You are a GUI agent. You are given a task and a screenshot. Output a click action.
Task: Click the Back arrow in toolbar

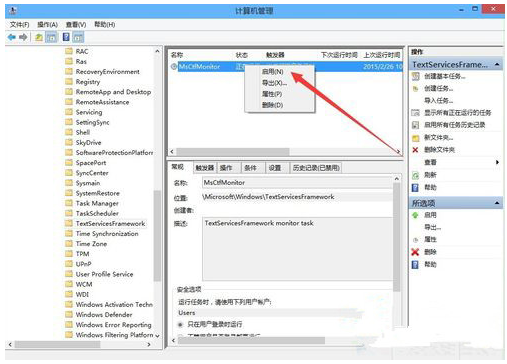(12, 37)
